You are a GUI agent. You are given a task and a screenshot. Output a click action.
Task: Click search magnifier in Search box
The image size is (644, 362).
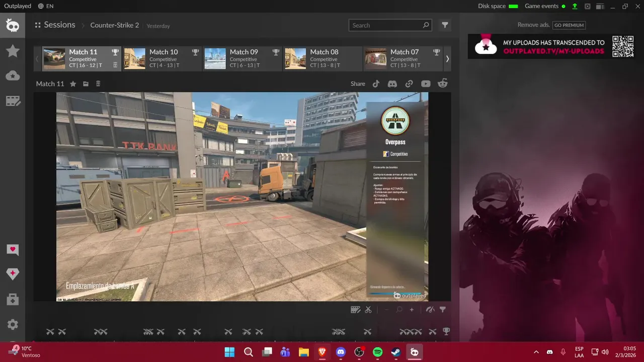[426, 25]
